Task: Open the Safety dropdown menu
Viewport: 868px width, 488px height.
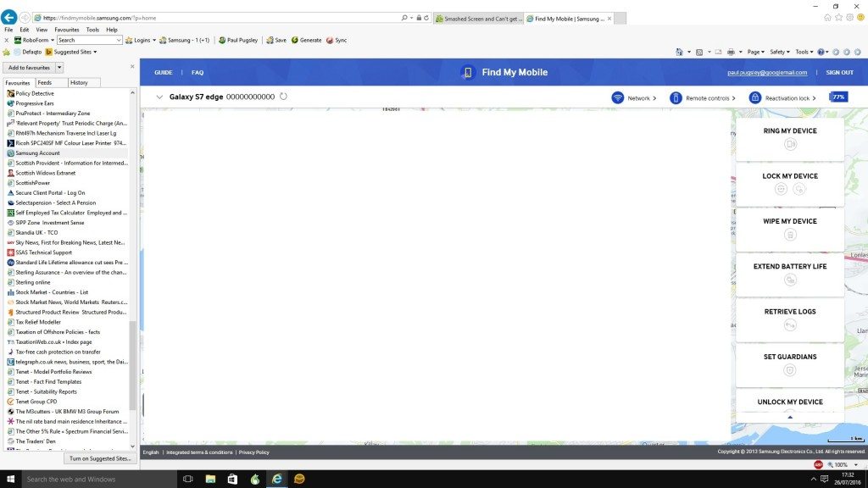Action: click(780, 52)
